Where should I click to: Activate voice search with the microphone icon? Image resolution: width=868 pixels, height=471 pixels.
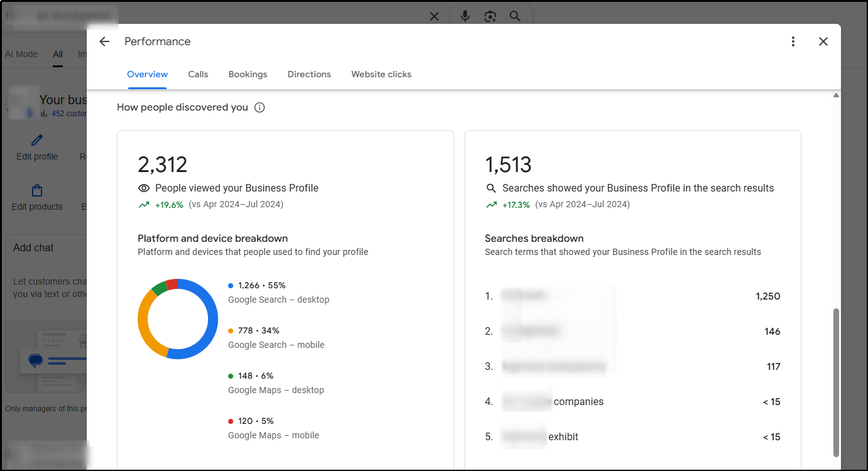[464, 16]
